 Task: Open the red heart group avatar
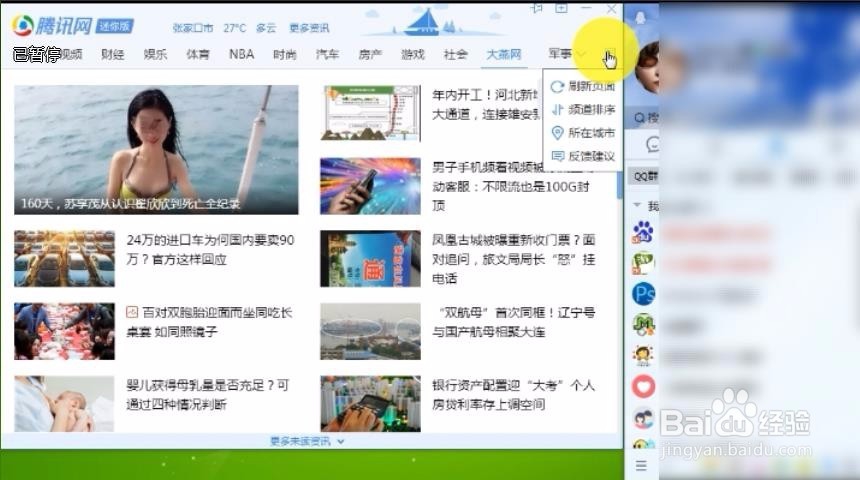(643, 386)
